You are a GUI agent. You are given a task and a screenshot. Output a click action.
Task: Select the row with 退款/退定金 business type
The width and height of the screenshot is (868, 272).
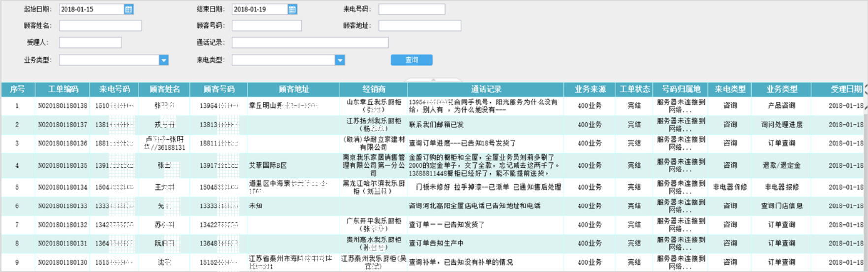[x=432, y=166]
